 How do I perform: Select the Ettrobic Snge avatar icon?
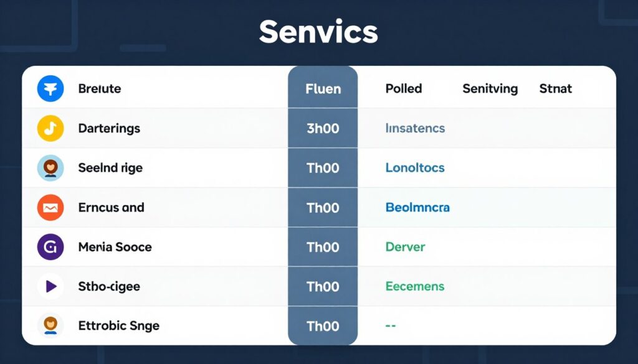point(50,325)
